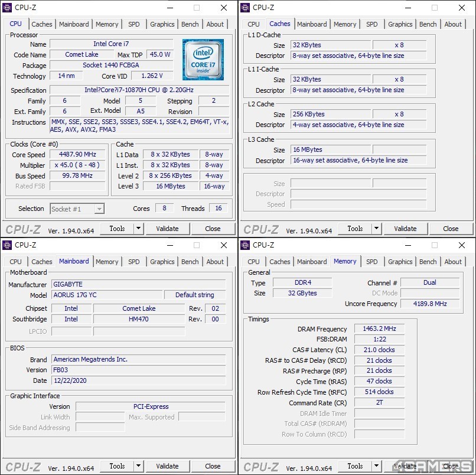
Task: Expand Tools dropdown arrow in Memory window
Action: click(x=376, y=466)
